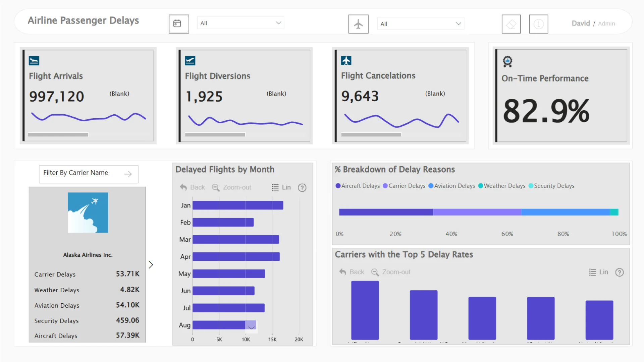This screenshot has width=644, height=362.
Task: Click the Jan bar
Action: pyautogui.click(x=238, y=205)
